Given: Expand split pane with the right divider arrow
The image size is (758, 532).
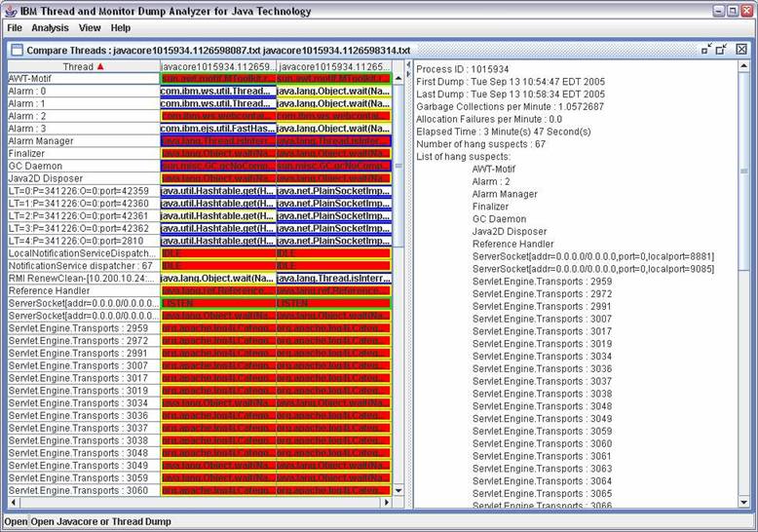Looking at the screenshot, I should [408, 74].
